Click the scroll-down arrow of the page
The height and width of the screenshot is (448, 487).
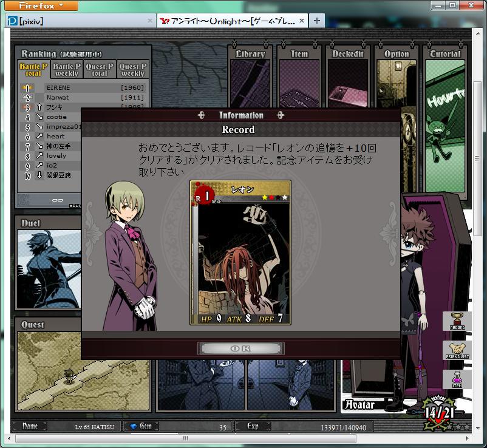(477, 428)
